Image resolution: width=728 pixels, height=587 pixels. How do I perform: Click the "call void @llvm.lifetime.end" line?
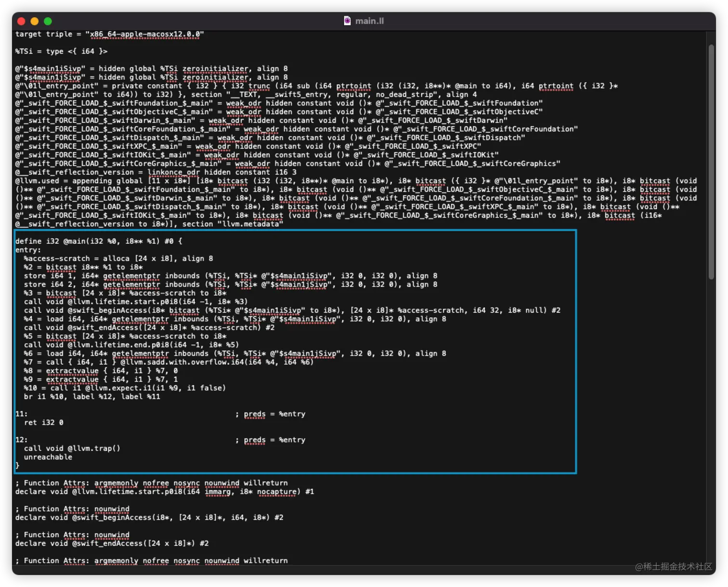click(131, 345)
